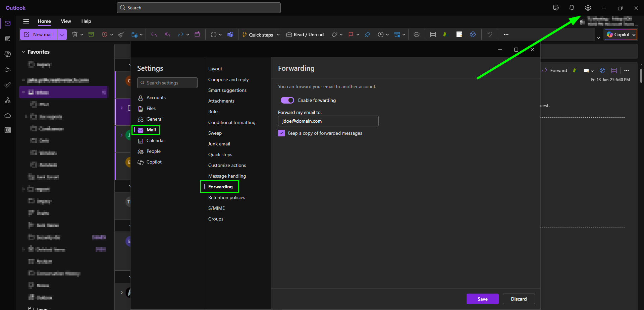Click the New mail button
The height and width of the screenshot is (310, 644).
(39, 35)
